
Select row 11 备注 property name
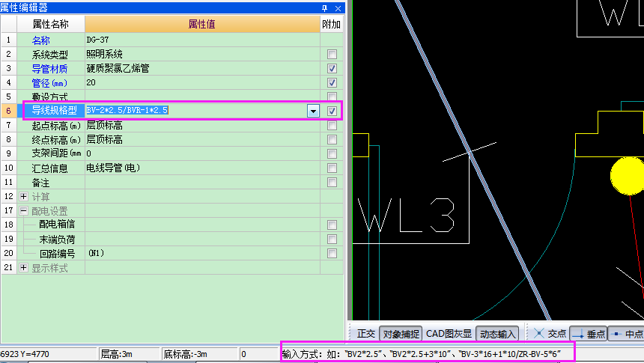pyautogui.click(x=40, y=183)
